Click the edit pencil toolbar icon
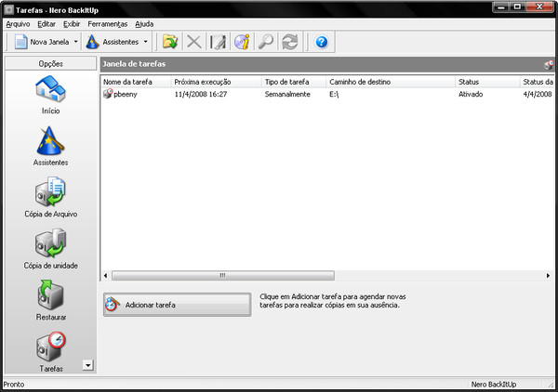The image size is (558, 392). tap(218, 42)
